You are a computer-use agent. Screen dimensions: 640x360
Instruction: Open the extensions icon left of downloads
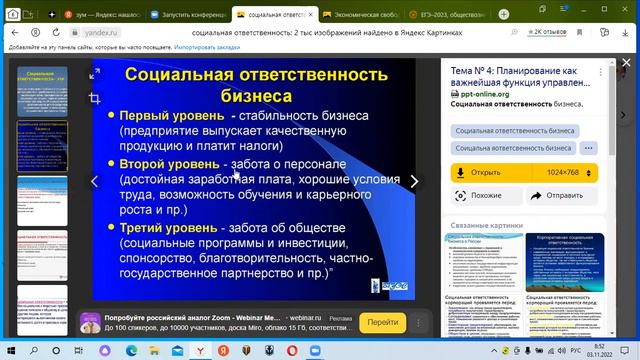pos(604,33)
